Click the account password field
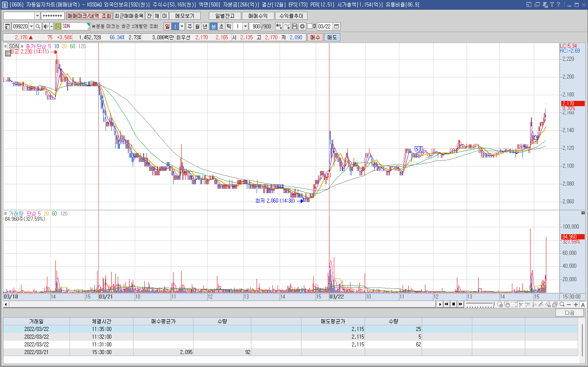This screenshot has height=367, width=588. pyautogui.click(x=53, y=16)
